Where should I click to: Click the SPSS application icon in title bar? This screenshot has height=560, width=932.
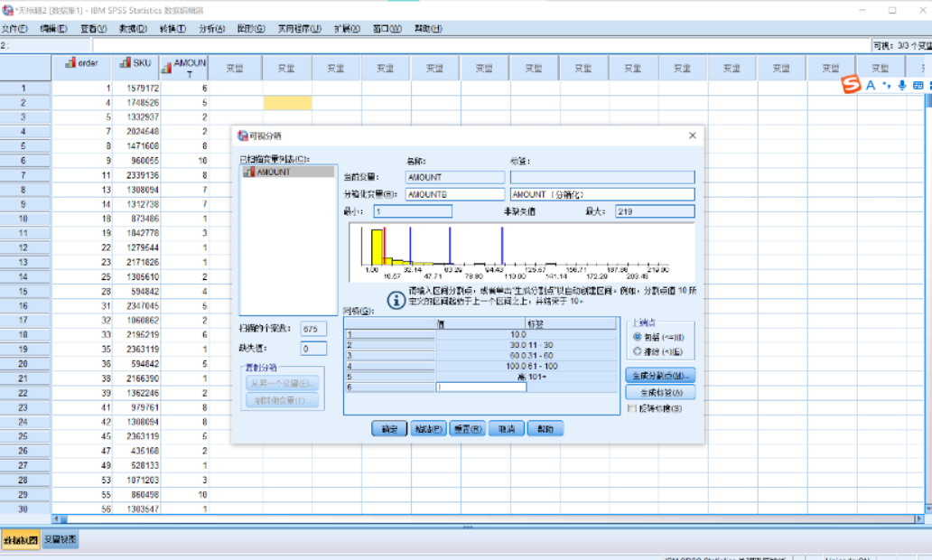point(7,10)
